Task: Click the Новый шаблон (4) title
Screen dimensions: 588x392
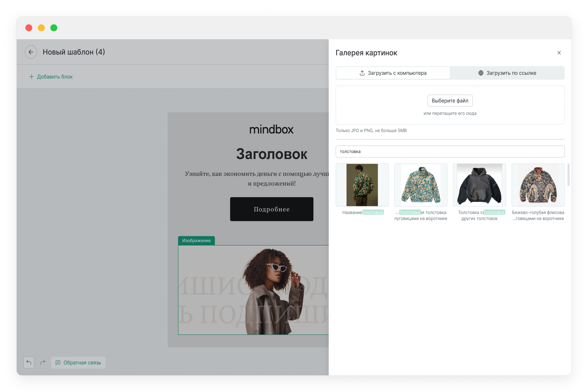Action: [x=74, y=52]
